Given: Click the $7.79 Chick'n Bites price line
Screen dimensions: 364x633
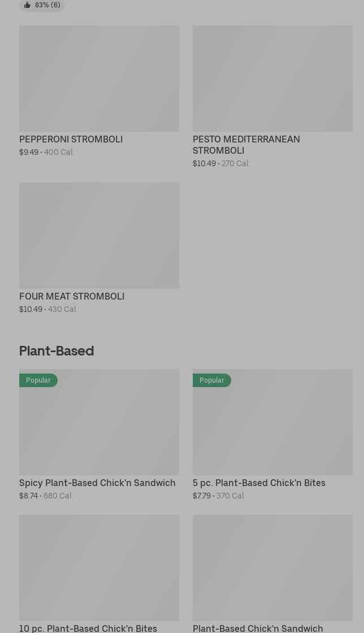Looking at the screenshot, I should point(219,496).
